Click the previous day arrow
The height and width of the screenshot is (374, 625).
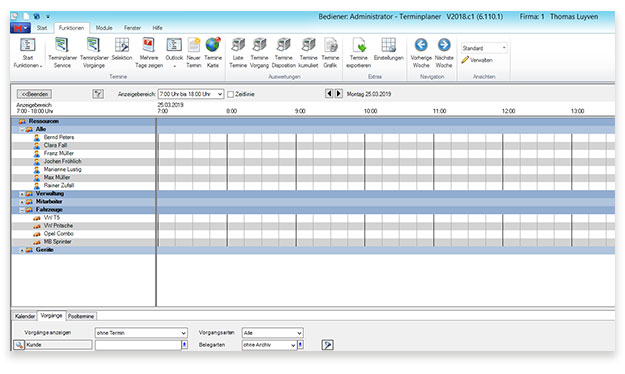(329, 93)
